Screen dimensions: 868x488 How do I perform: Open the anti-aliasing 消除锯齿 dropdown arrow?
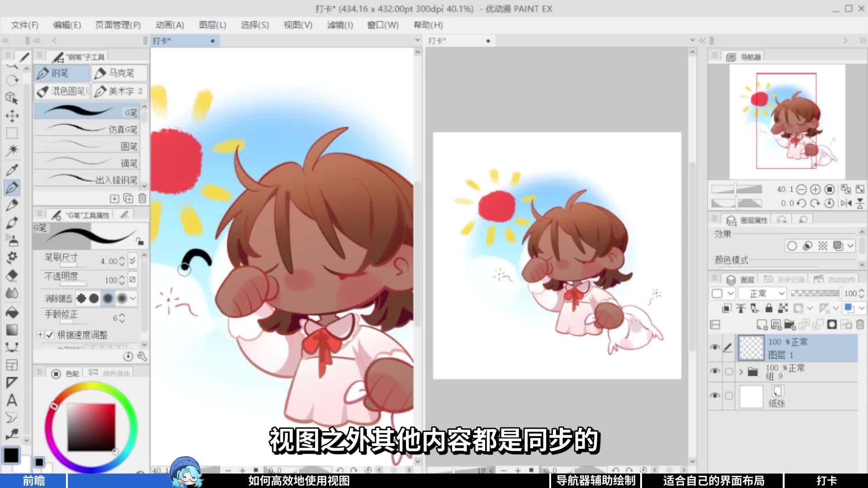(133, 298)
